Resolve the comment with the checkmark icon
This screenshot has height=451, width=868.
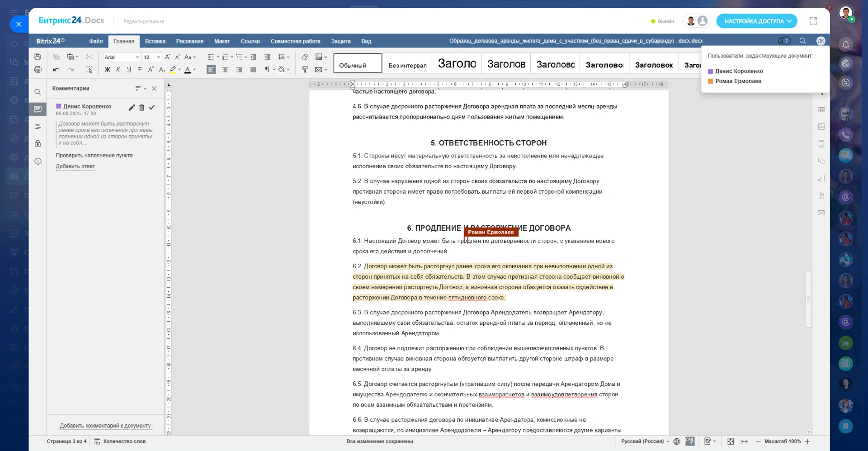click(x=152, y=108)
